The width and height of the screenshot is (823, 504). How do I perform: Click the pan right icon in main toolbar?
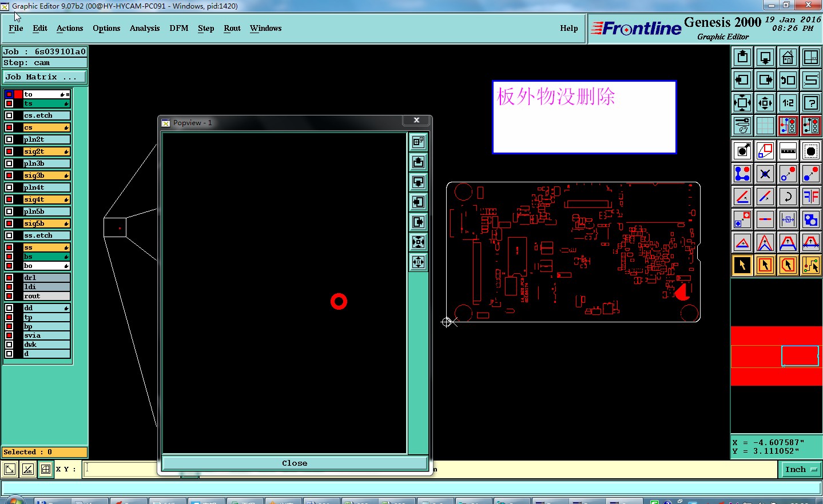[x=765, y=80]
